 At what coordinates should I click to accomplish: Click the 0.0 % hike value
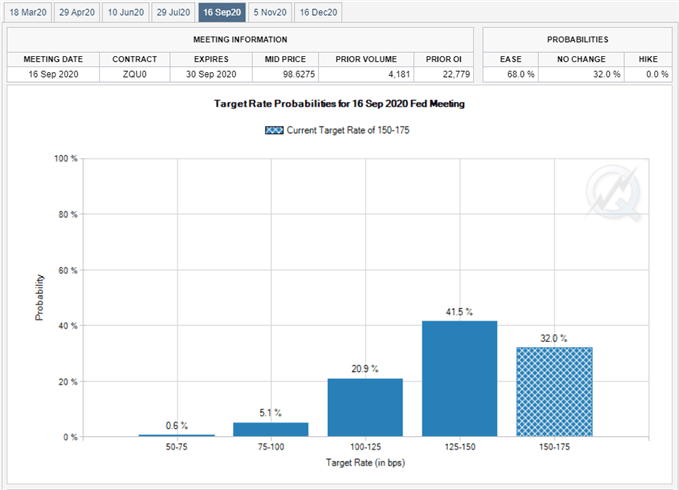(657, 74)
